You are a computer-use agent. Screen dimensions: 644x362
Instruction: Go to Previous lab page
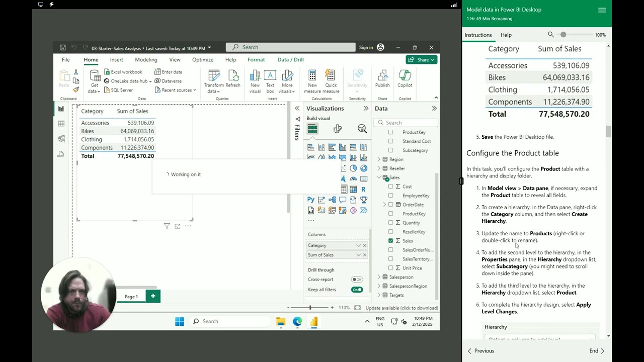(480, 351)
